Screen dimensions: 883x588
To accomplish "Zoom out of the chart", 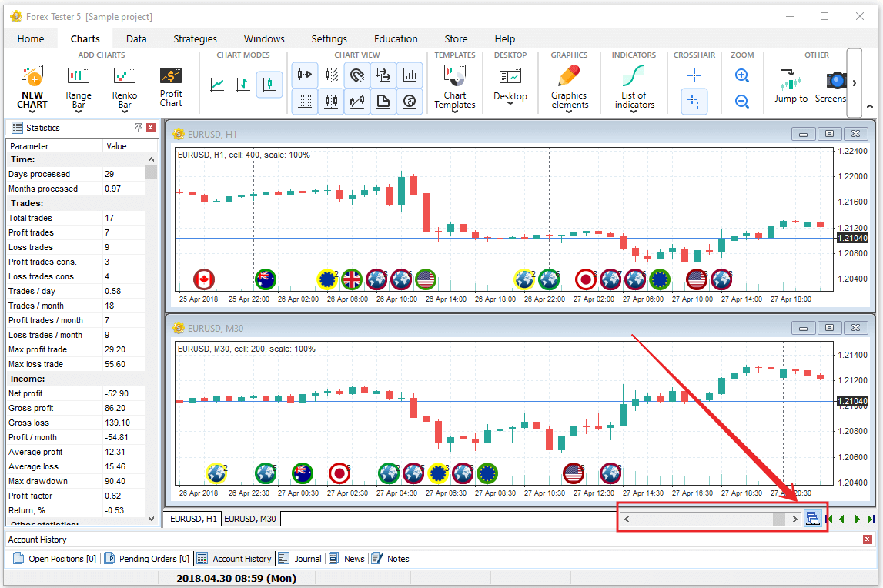I will (742, 101).
